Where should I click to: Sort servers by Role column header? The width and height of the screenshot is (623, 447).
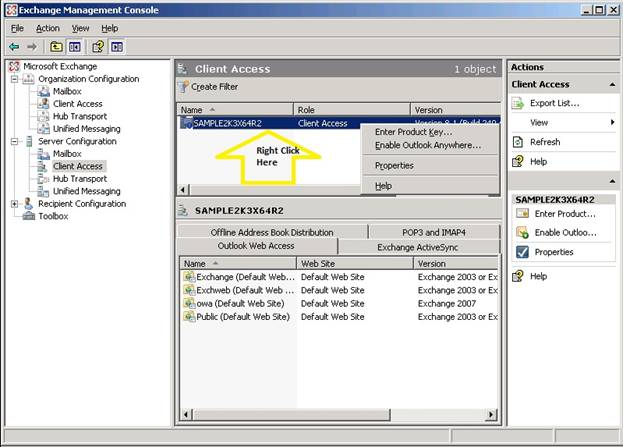point(352,110)
